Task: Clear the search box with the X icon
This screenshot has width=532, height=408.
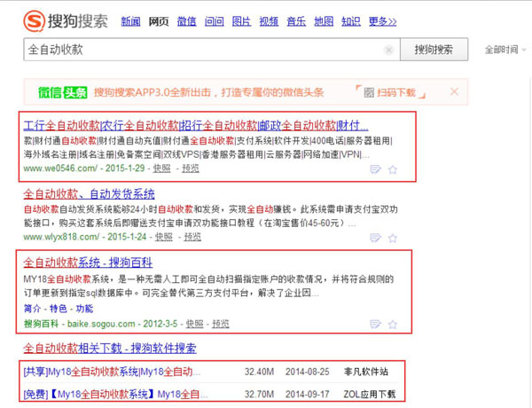Action: (x=389, y=51)
